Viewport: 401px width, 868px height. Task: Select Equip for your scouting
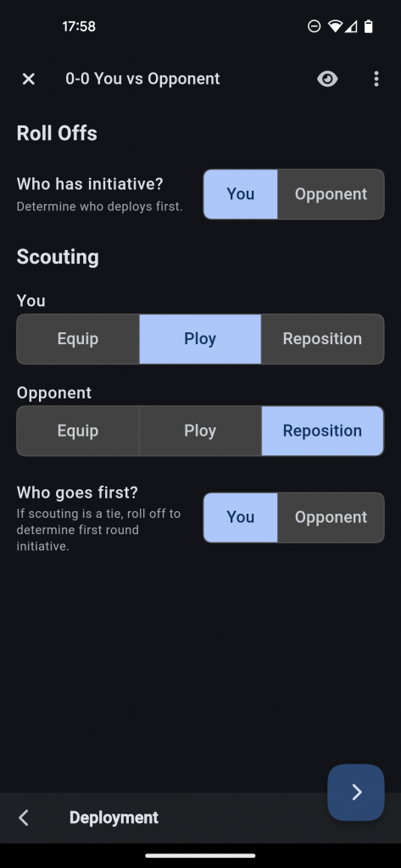(78, 339)
